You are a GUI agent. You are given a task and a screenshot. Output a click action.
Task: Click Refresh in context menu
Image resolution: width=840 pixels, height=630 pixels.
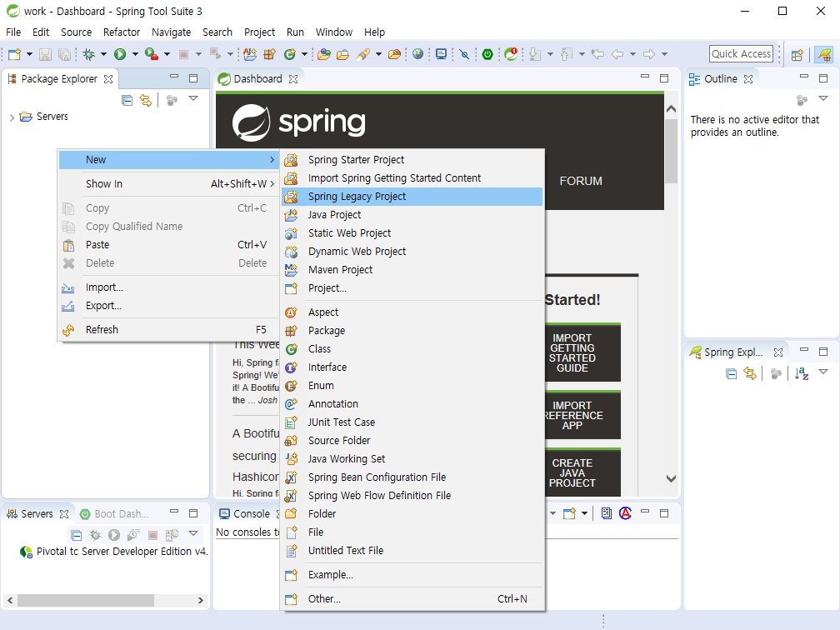click(x=168, y=329)
